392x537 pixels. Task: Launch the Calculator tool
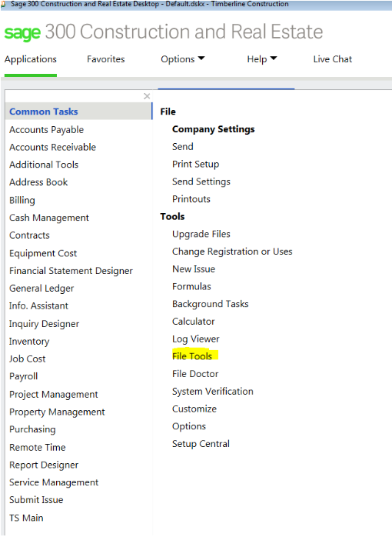coord(193,322)
